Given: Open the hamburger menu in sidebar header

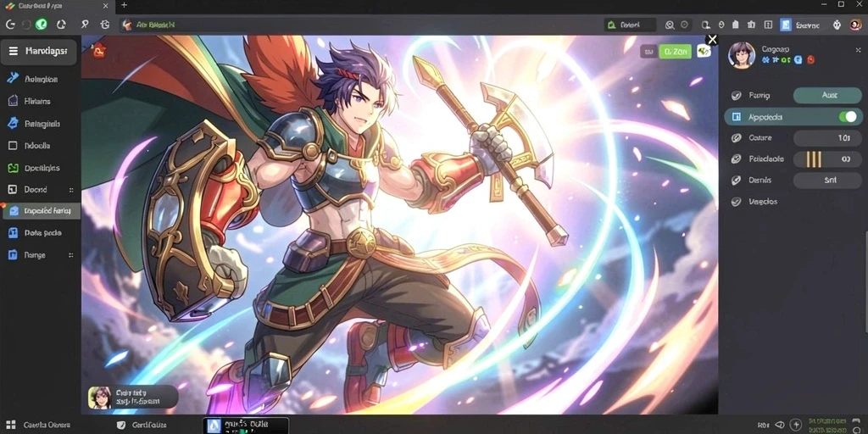Looking at the screenshot, I should pyautogui.click(x=14, y=52).
